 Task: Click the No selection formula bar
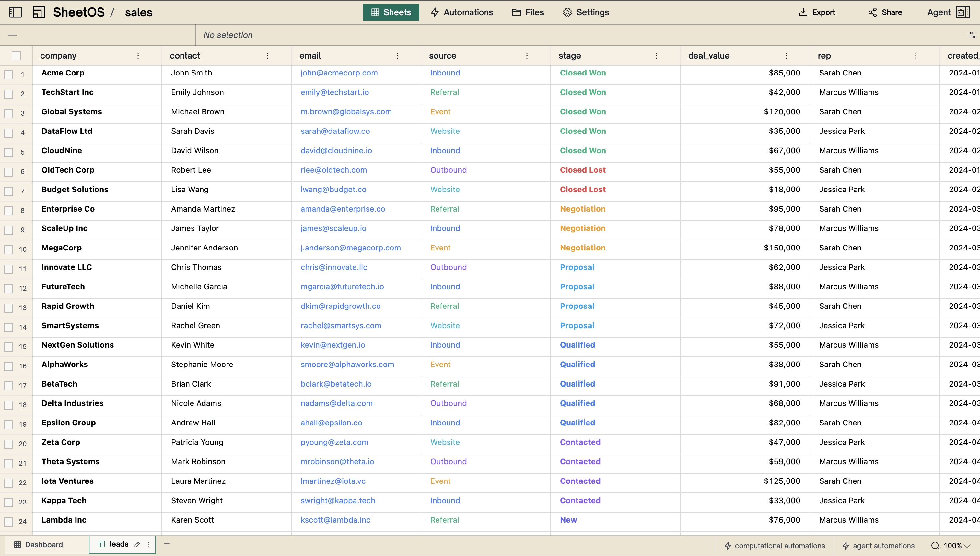(x=227, y=35)
